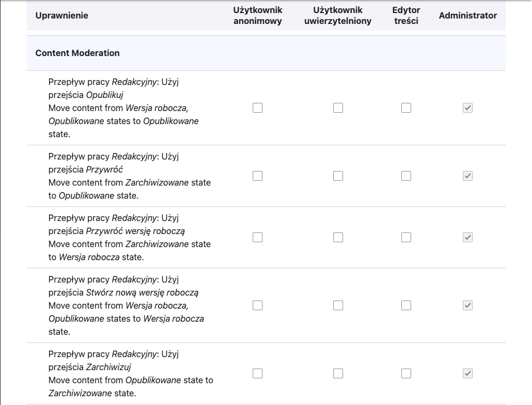Check anonymous box for Stwórz nową wersję roboczą

[x=258, y=305]
